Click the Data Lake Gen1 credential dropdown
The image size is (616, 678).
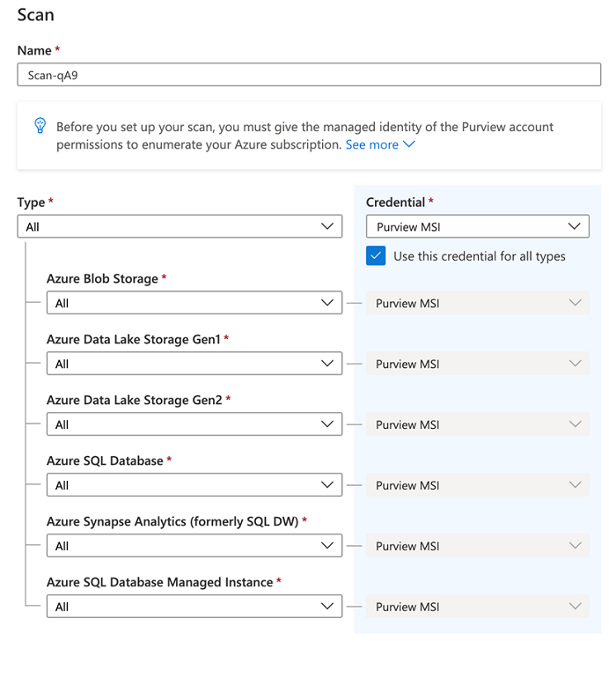click(x=477, y=364)
